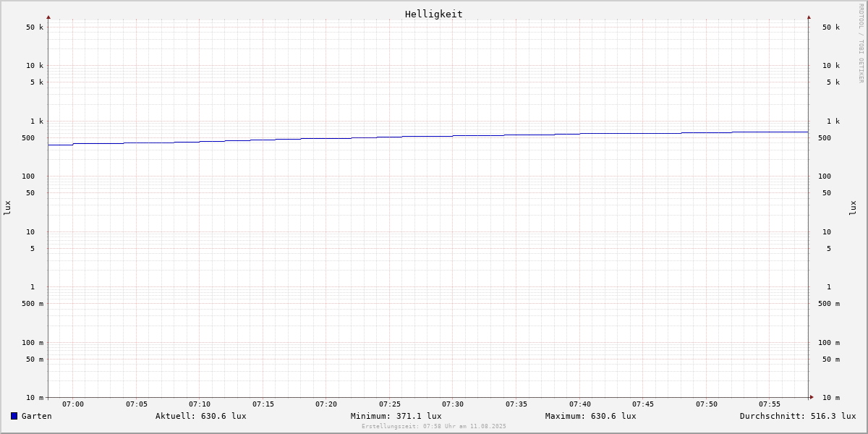The image size is (868, 434).
Task: Click the 07:40 time axis label
Action: point(580,404)
